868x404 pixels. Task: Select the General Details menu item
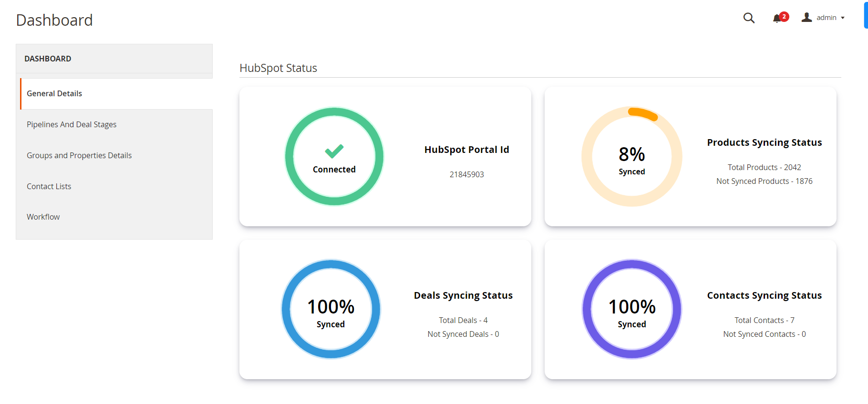click(54, 93)
